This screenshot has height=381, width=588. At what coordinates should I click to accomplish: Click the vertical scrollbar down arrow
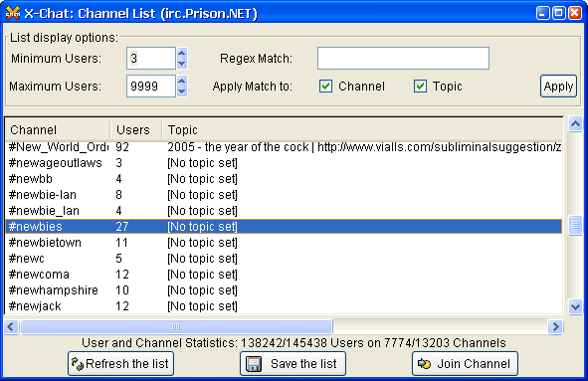[575, 306]
